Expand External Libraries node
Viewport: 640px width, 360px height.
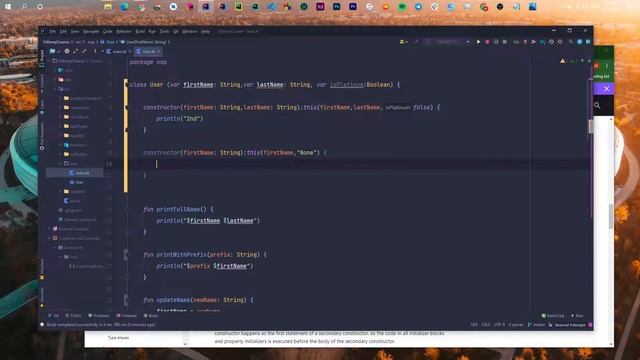[x=49, y=229]
